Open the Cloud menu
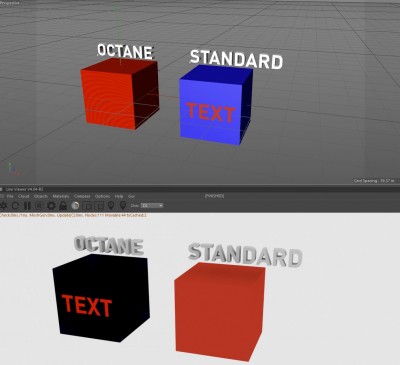The width and height of the screenshot is (400, 365). (x=24, y=196)
